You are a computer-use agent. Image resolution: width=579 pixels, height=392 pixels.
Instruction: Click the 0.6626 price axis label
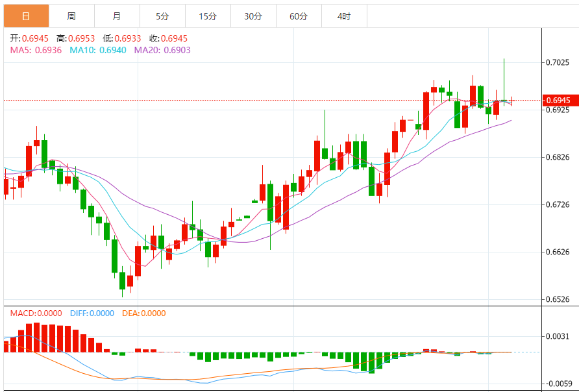[558, 252]
